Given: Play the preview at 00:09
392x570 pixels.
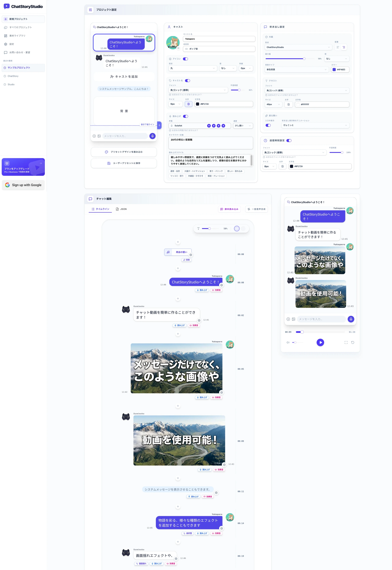Looking at the screenshot, I should pyautogui.click(x=320, y=342).
